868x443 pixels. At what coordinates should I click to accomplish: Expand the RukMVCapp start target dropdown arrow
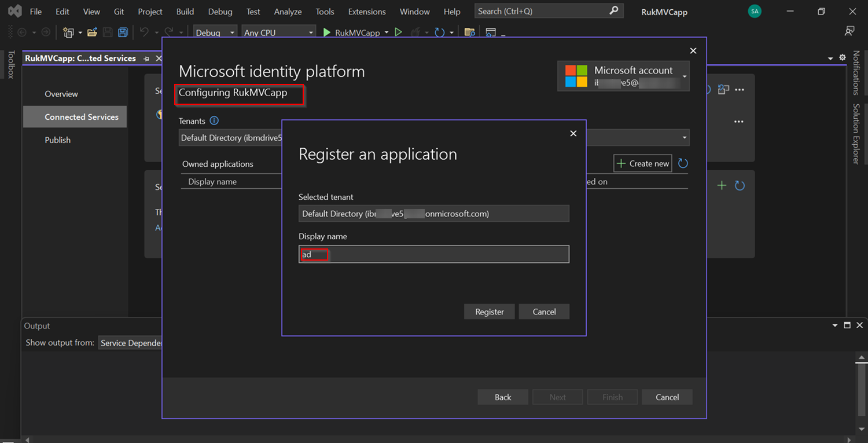coord(387,32)
